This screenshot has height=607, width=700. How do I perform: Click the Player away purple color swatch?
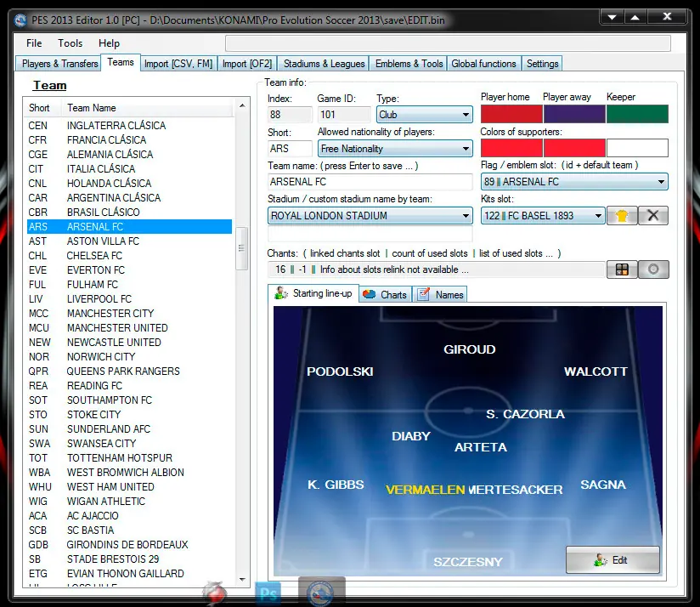[x=574, y=114]
